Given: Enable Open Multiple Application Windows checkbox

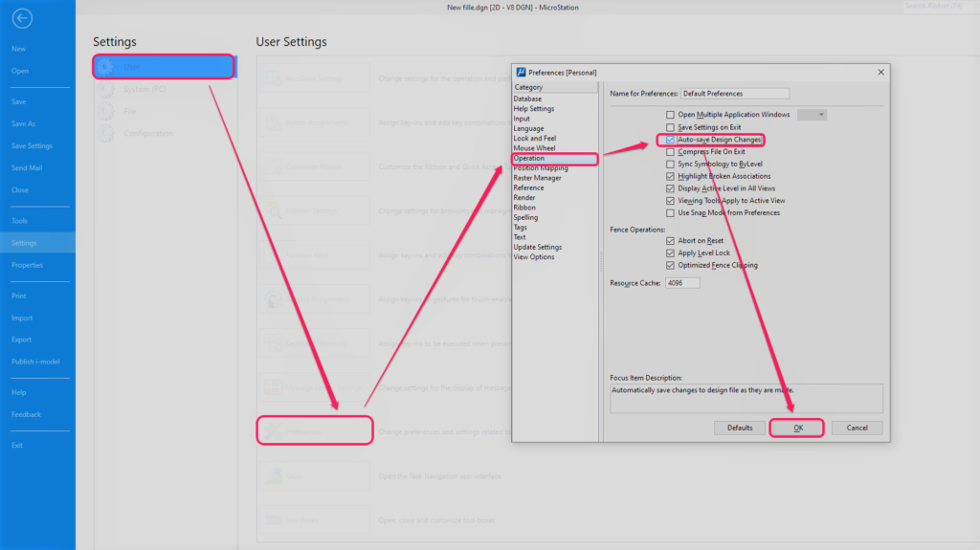Looking at the screenshot, I should pos(670,115).
